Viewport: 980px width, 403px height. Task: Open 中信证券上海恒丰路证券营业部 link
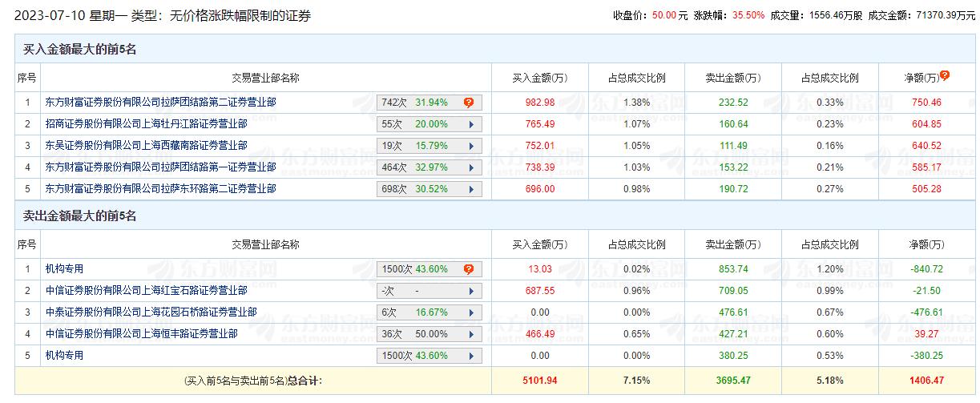pyautogui.click(x=142, y=334)
